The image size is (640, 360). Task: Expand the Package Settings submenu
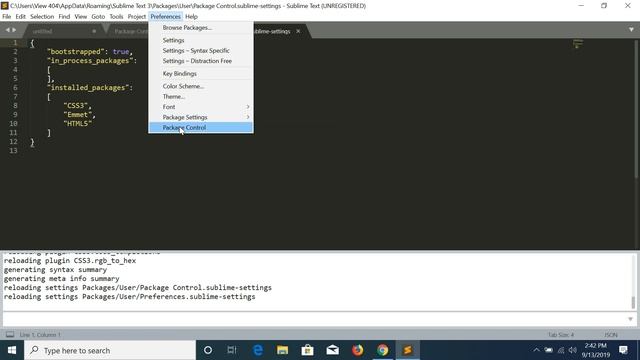pyautogui.click(x=200, y=117)
